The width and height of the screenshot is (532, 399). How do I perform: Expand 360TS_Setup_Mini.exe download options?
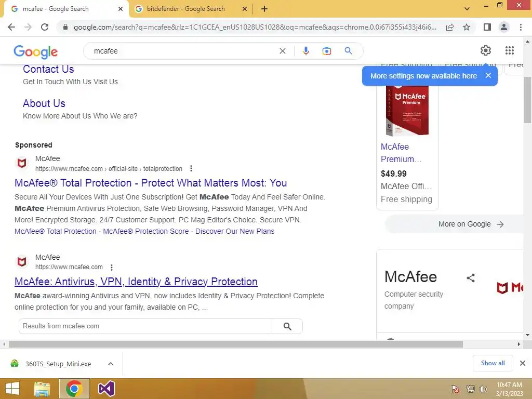(111, 364)
